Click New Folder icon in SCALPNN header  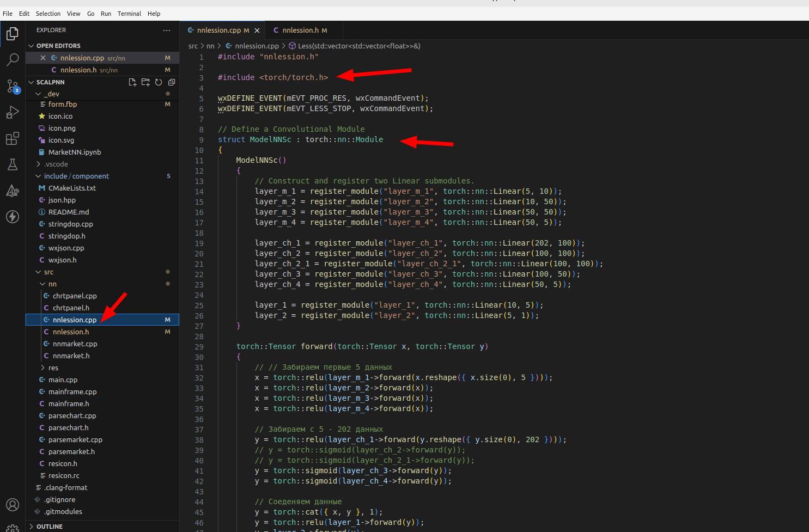[x=145, y=82]
